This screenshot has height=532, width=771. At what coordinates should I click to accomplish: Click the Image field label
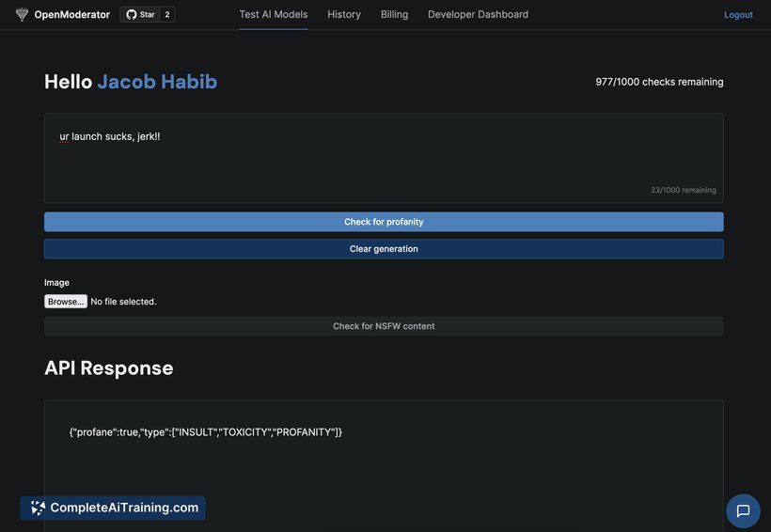click(56, 283)
